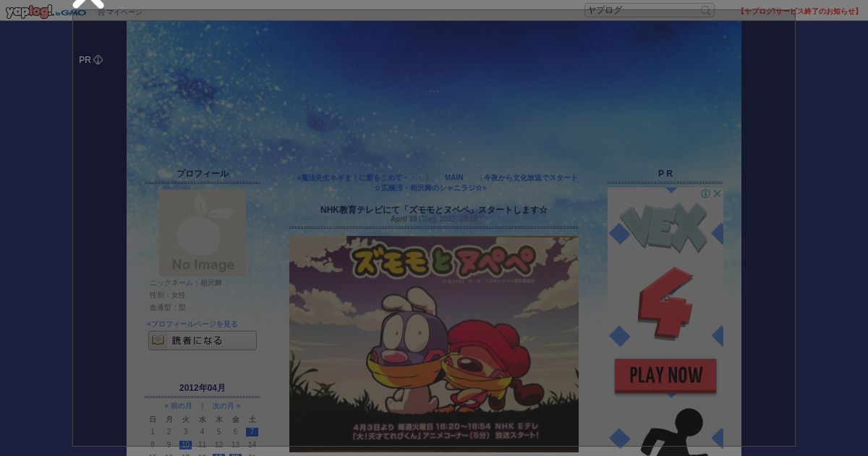Open マイページ home link
The image size is (868, 456).
(x=119, y=12)
